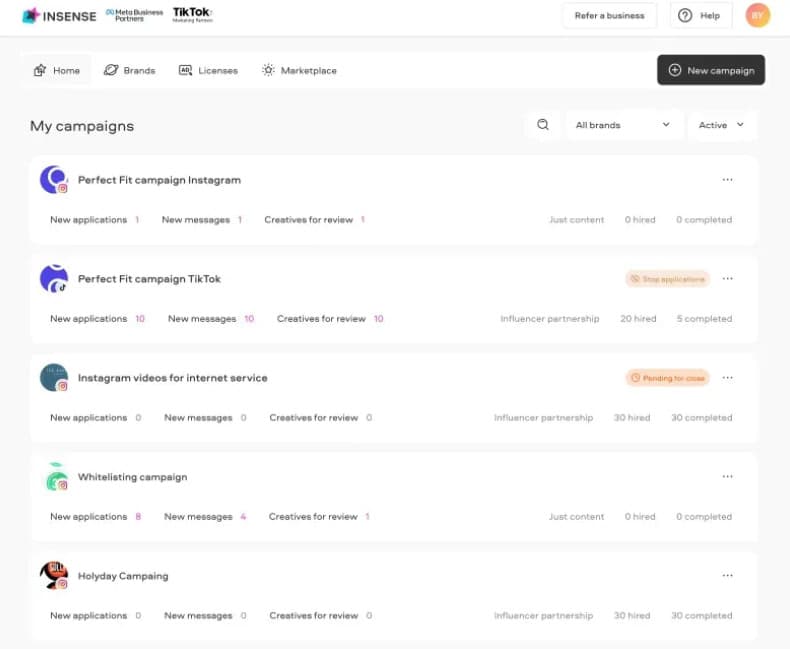Viewport: 790px width, 649px height.
Task: View New applications 8 for Whitelisting campaign
Action: tap(96, 517)
